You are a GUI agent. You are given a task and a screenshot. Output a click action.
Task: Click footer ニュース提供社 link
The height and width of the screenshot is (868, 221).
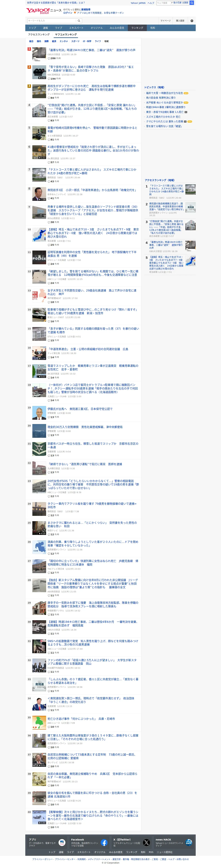point(164,852)
